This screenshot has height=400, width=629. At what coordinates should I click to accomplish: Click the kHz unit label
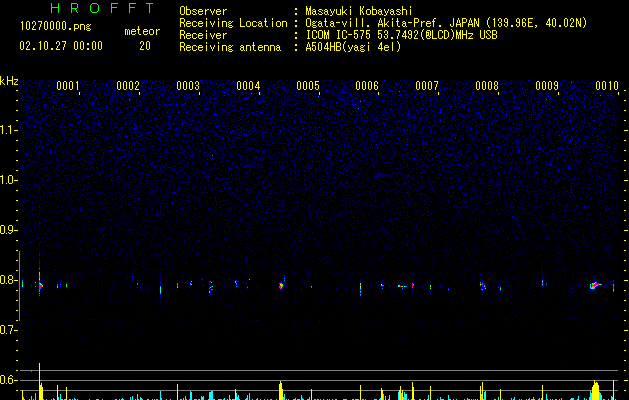pos(9,81)
